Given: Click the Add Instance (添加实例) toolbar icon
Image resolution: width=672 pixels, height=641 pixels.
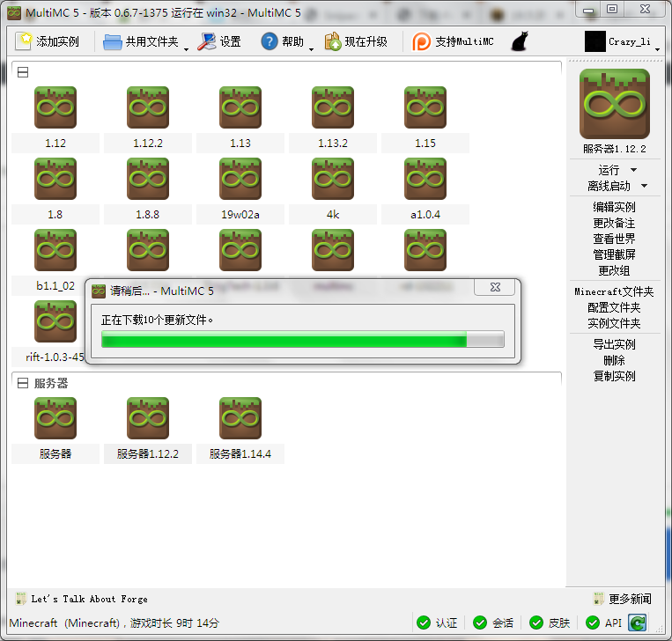Looking at the screenshot, I should pyautogui.click(x=24, y=41).
